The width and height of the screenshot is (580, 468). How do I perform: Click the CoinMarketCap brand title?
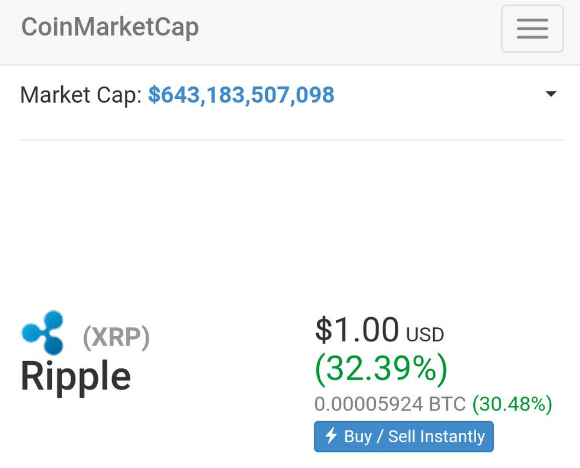110,27
